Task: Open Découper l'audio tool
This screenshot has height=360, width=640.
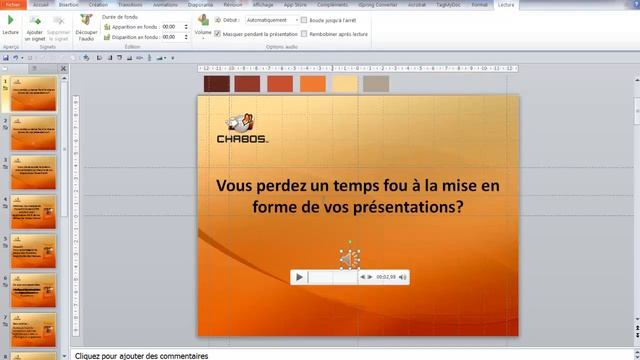Action: [86, 27]
